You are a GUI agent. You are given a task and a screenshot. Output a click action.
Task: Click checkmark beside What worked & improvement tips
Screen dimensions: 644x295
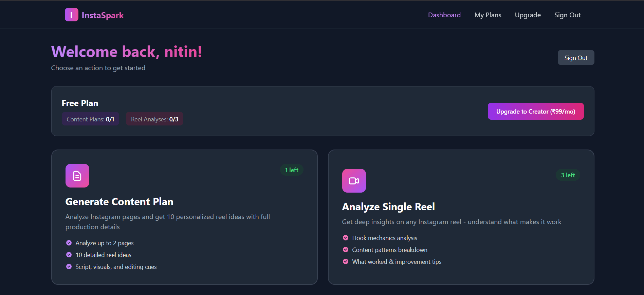point(346,261)
